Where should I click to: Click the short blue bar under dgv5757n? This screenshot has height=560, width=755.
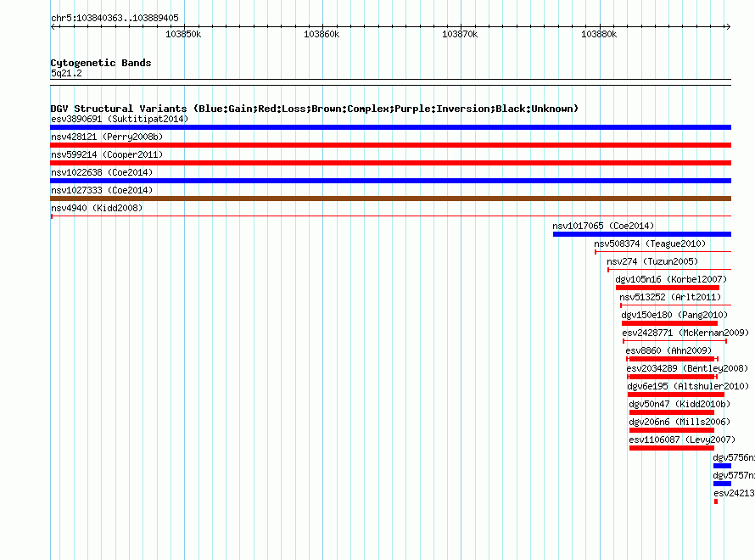[722, 484]
